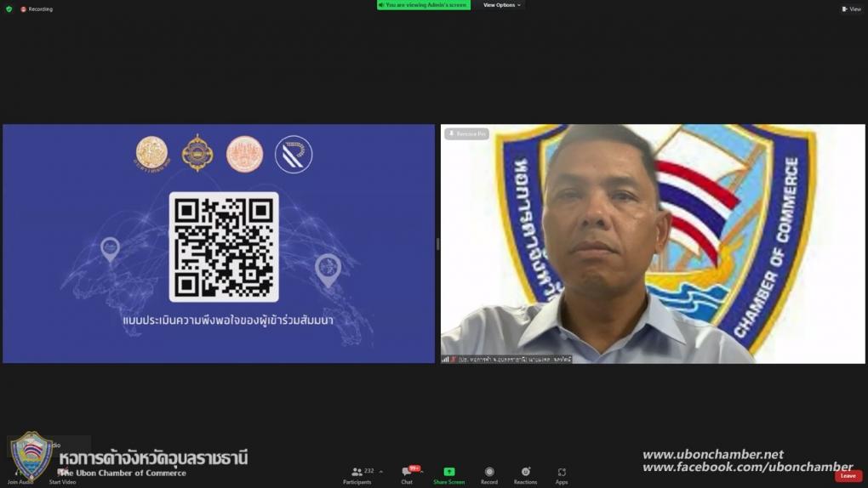The height and width of the screenshot is (488, 868).
Task: Click the red Recording indicator
Action: click(37, 9)
